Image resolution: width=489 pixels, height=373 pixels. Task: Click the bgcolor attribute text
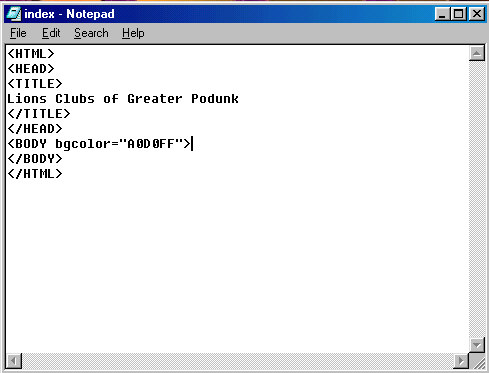pyautogui.click(x=83, y=144)
